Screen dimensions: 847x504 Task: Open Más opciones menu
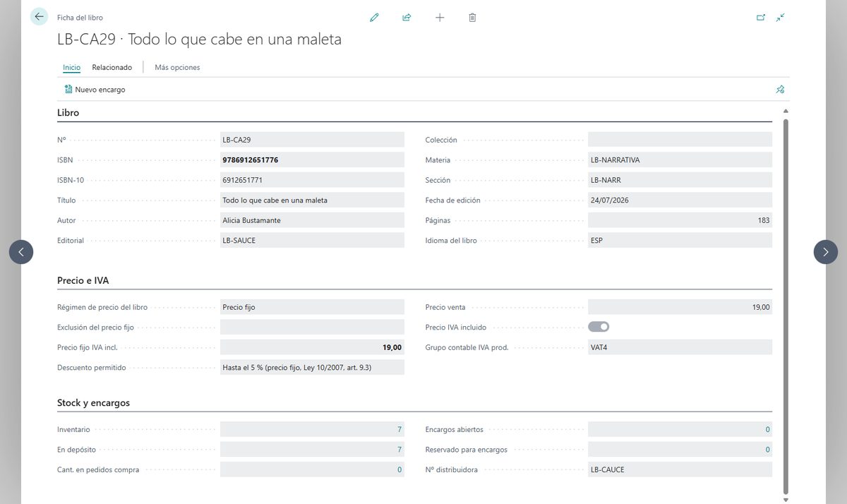(x=177, y=68)
